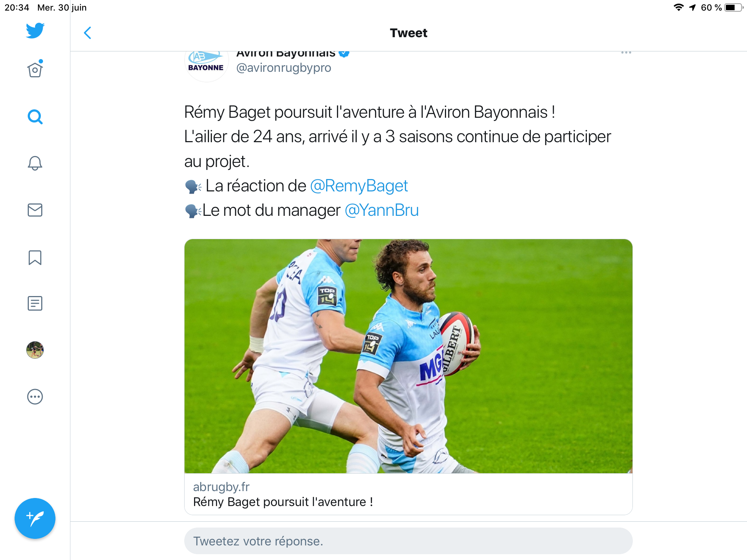Open the @avironrugbypro account handle
This screenshot has width=747, height=560.
pos(284,68)
